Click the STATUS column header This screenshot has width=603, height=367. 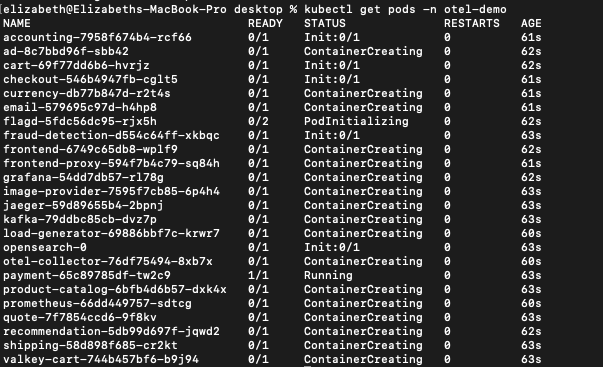[x=325, y=23]
